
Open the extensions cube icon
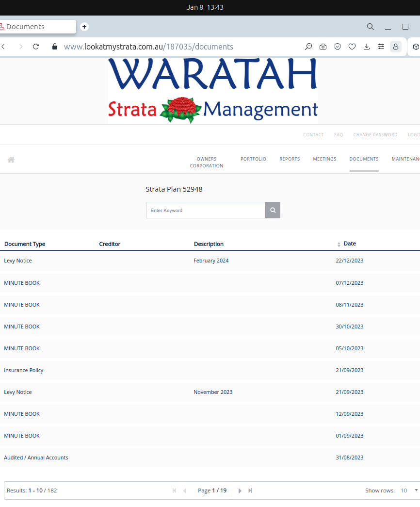point(416,47)
